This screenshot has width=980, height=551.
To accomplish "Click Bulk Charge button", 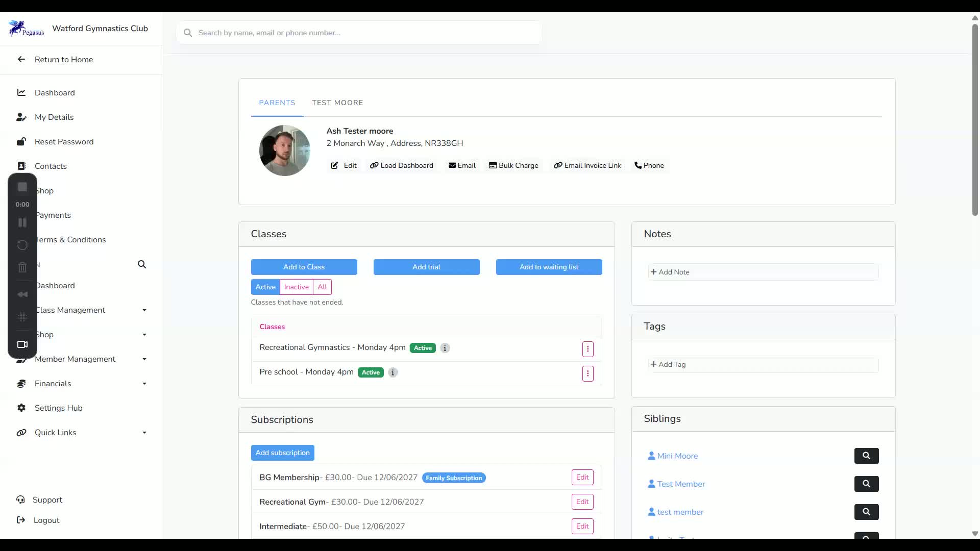I will click(x=513, y=165).
